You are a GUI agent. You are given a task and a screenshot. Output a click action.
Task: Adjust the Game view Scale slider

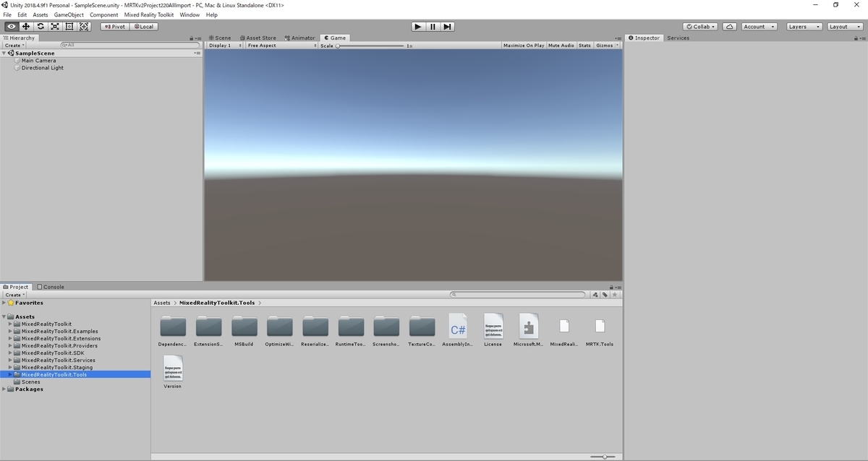[371, 46]
